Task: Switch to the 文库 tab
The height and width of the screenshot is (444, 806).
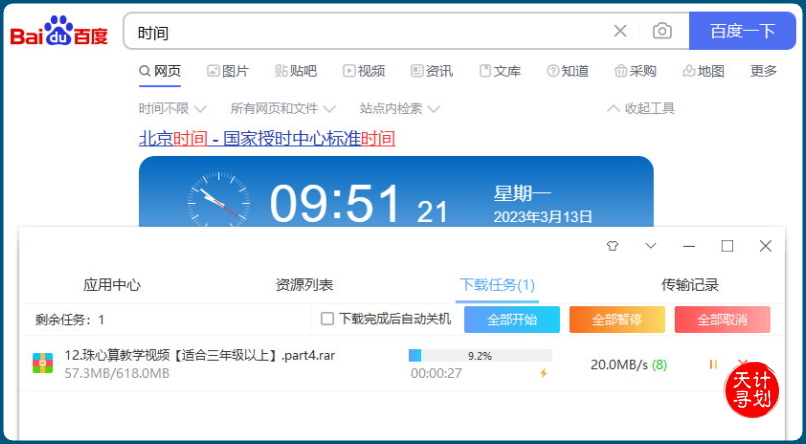Action: click(x=500, y=71)
